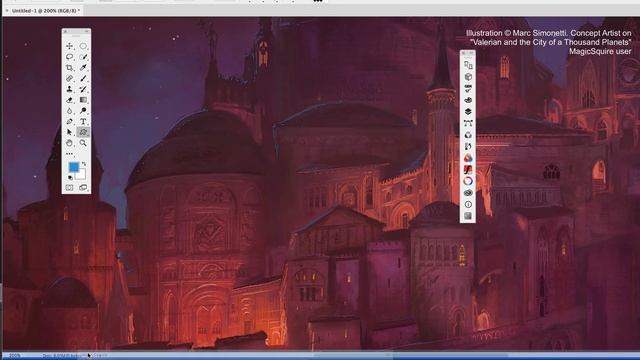The height and width of the screenshot is (360, 640).
Task: Open the color wheel ring panel icon
Action: click(468, 181)
